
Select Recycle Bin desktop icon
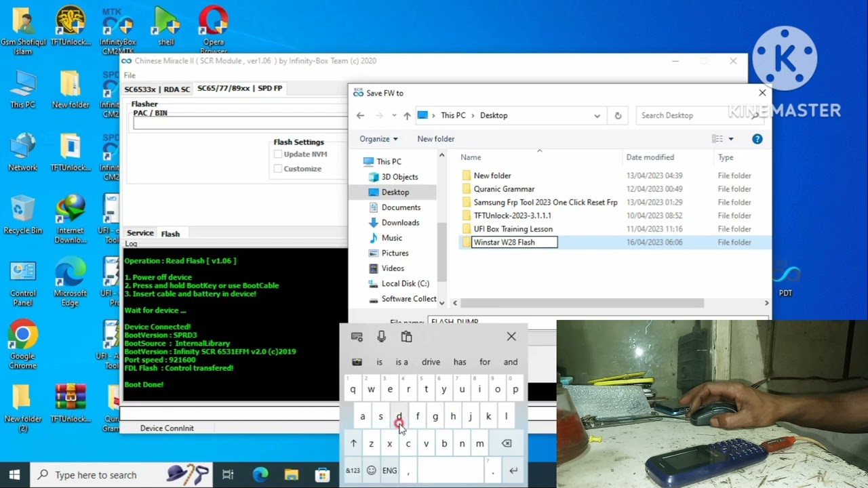click(x=22, y=214)
